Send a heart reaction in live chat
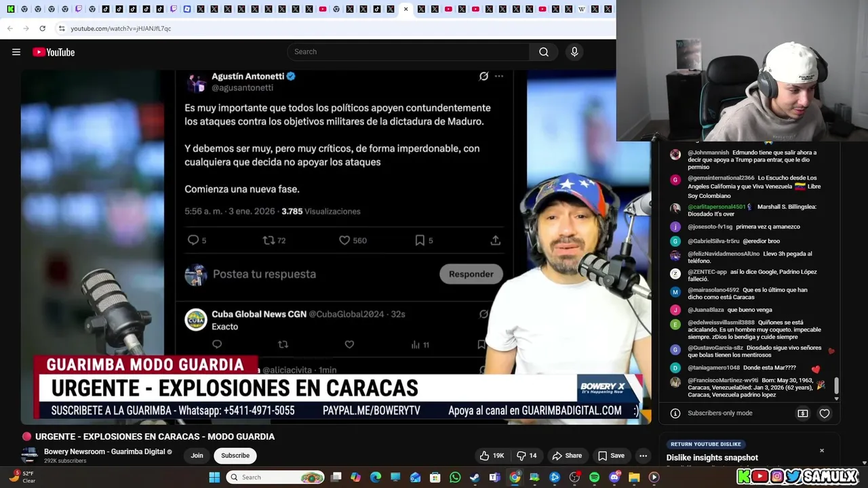Viewport: 868px width, 488px height. tap(825, 413)
